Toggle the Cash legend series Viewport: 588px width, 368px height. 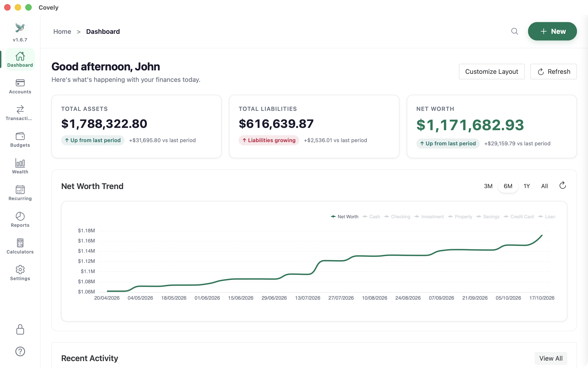pos(371,217)
